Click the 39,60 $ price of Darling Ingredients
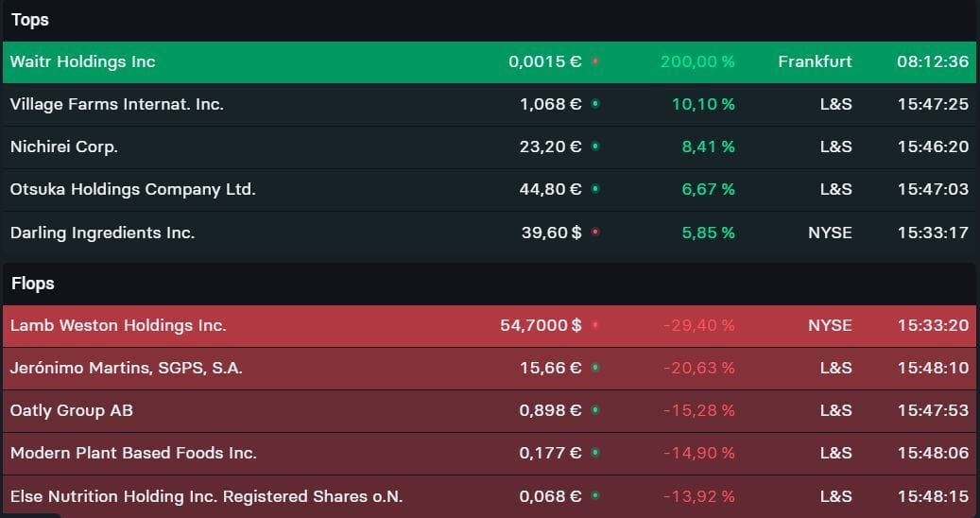 point(551,232)
